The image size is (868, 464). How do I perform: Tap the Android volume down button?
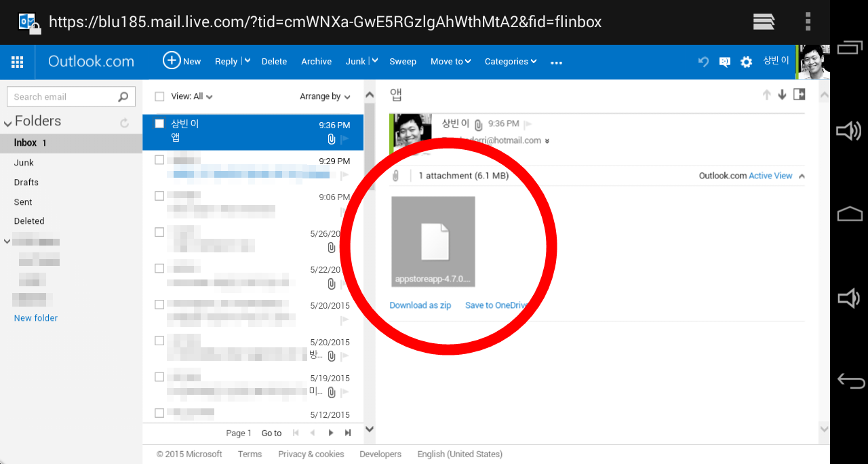[x=849, y=298]
